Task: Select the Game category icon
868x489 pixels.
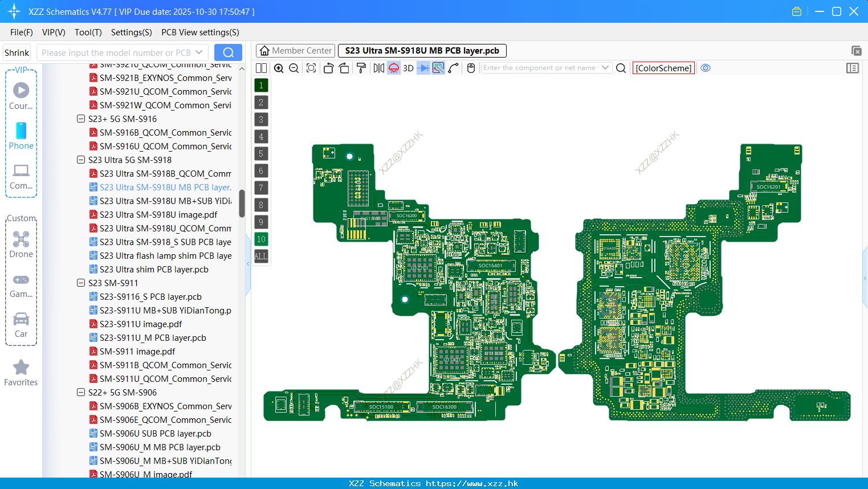Action: [x=21, y=285]
